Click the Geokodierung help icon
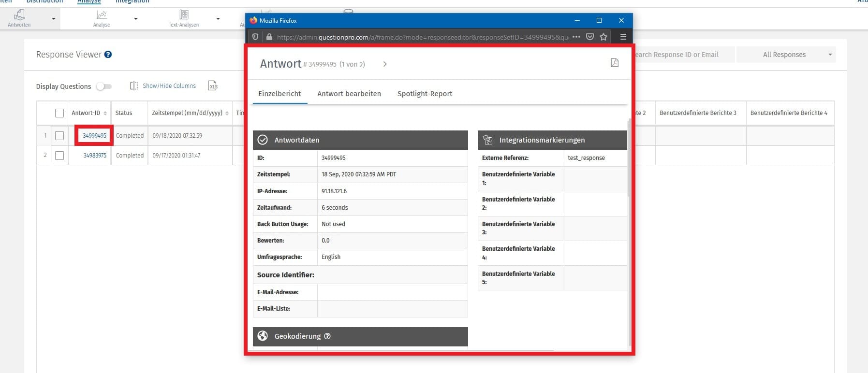The image size is (868, 373). tap(327, 336)
